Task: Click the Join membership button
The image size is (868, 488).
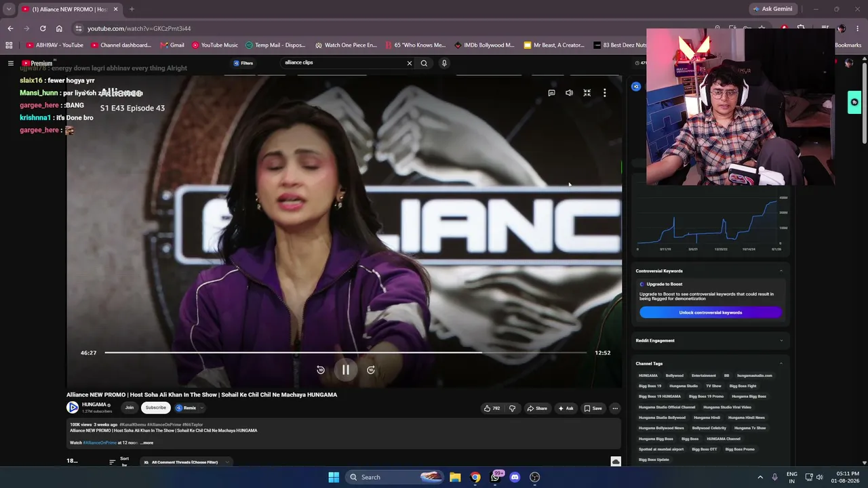Action: [130, 407]
